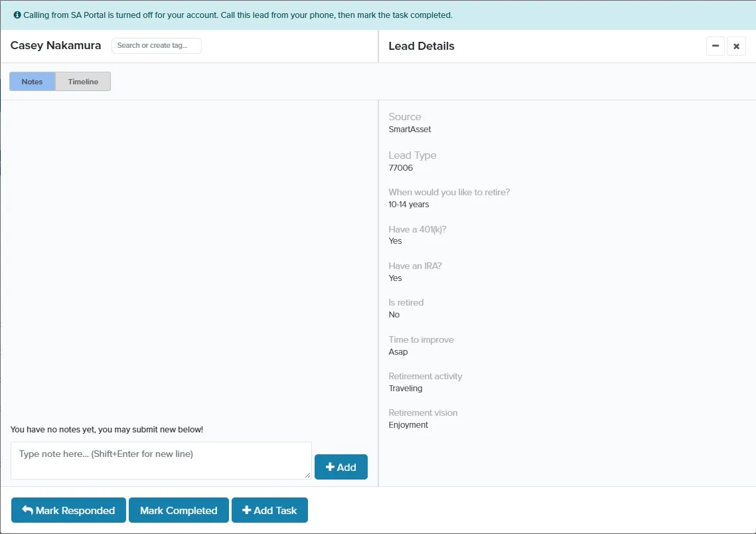Image resolution: width=756 pixels, height=534 pixels.
Task: Click the 'Asap' time to improve value
Action: coord(398,351)
